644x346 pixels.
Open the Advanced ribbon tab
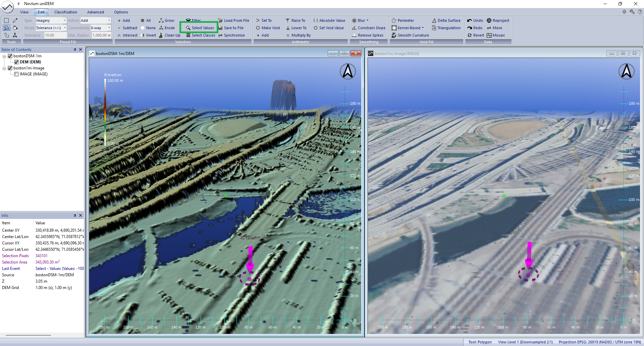[96, 12]
